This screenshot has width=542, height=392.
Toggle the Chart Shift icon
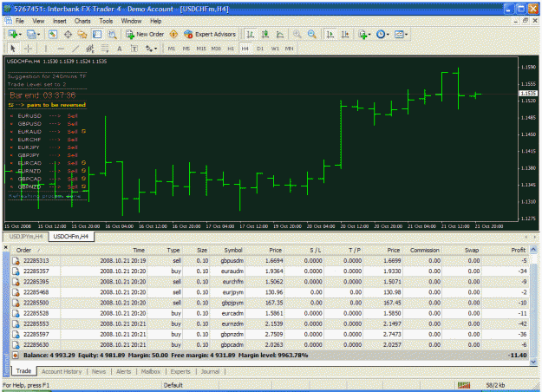345,34
